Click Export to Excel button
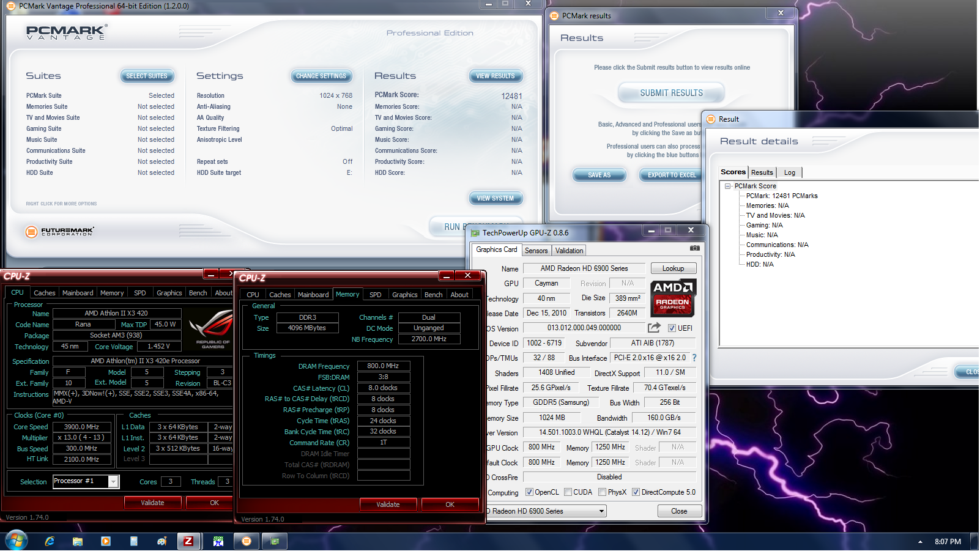980x554 pixels. click(x=672, y=175)
